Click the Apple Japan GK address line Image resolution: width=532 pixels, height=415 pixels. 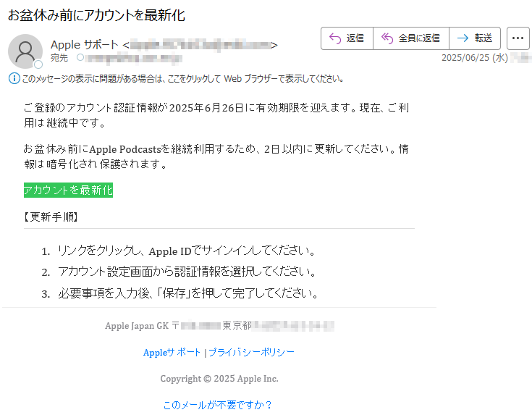click(219, 326)
